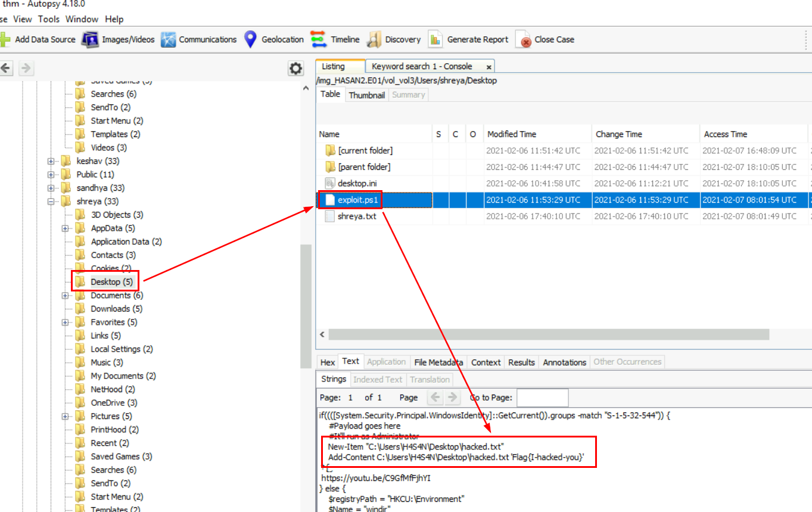
Task: Expand the sandhya (33) tree node
Action: point(51,188)
